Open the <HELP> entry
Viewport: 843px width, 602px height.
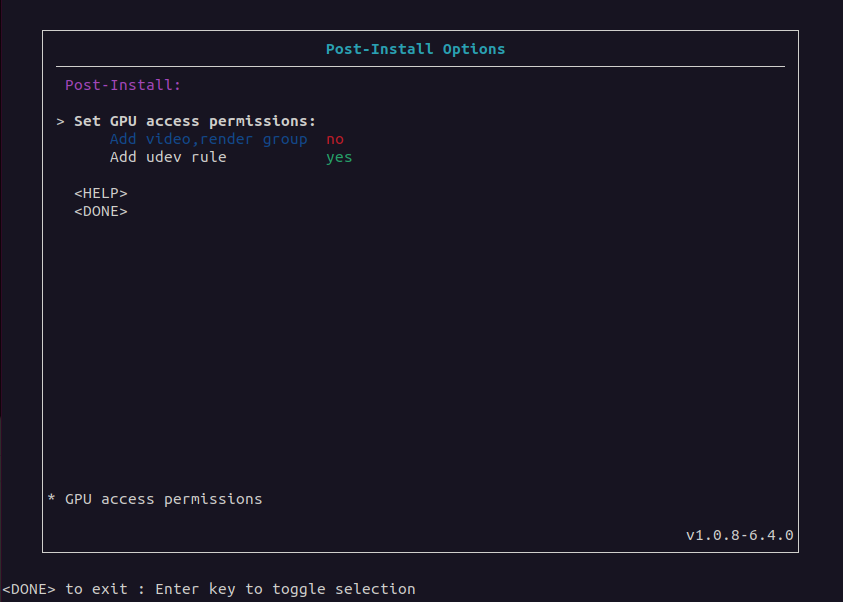(101, 193)
